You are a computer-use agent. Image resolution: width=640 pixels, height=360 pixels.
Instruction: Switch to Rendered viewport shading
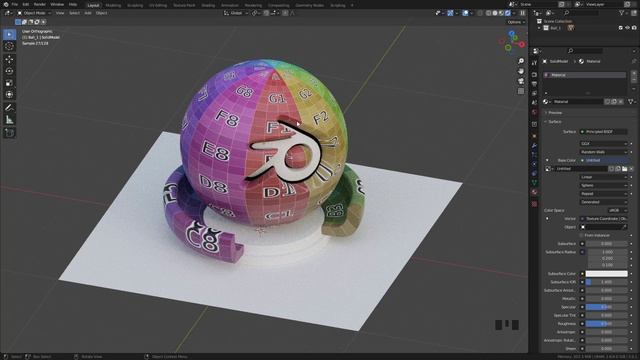point(508,13)
